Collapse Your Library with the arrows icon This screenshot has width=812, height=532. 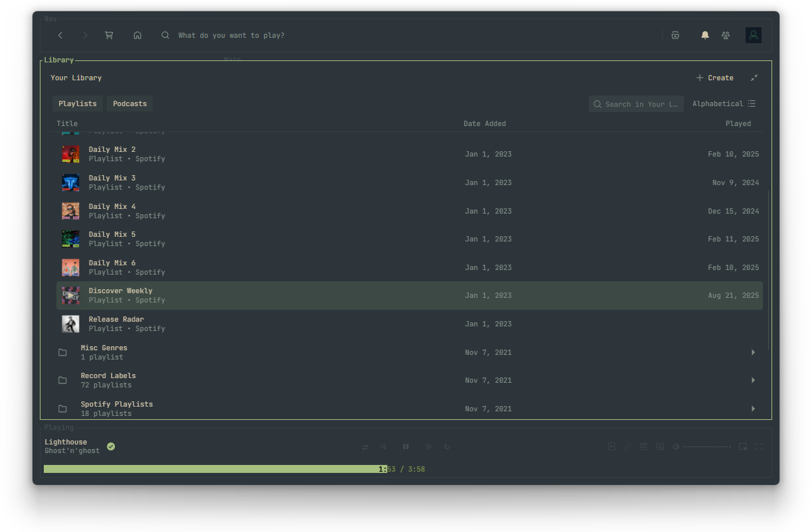tap(754, 78)
